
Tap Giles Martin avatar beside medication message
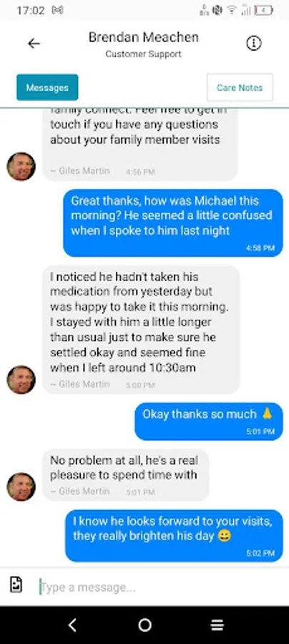click(x=21, y=379)
